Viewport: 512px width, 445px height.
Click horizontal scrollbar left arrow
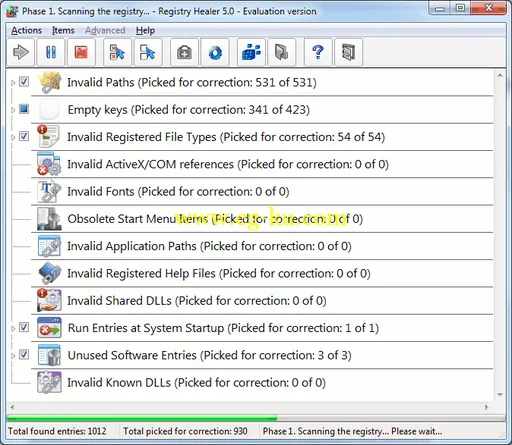coord(12,407)
